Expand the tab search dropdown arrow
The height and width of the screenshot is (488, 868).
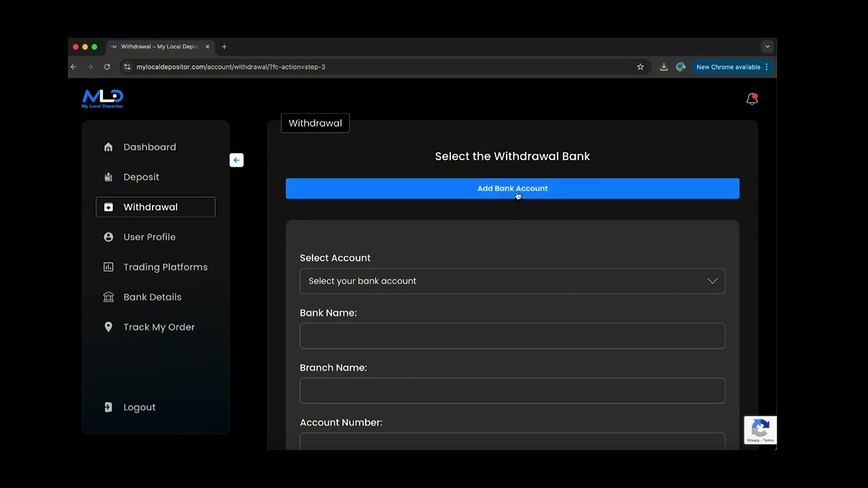point(767,47)
